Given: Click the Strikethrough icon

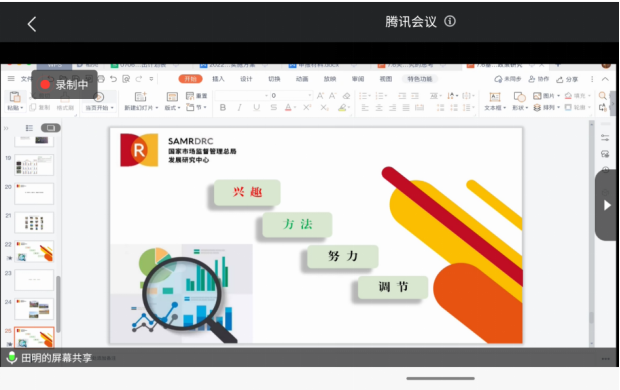Looking at the screenshot, I should 273,108.
